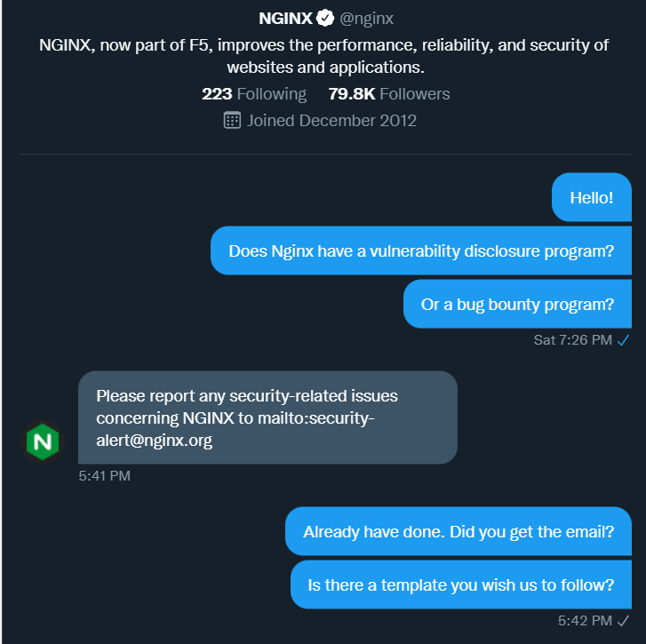Open the NGINX profile name at top
This screenshot has height=644, width=646.
click(287, 18)
